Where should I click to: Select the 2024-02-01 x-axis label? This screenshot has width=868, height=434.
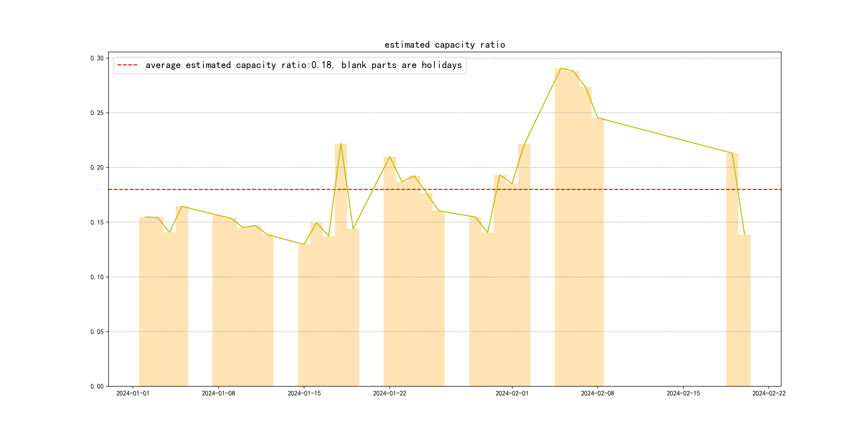pyautogui.click(x=512, y=394)
